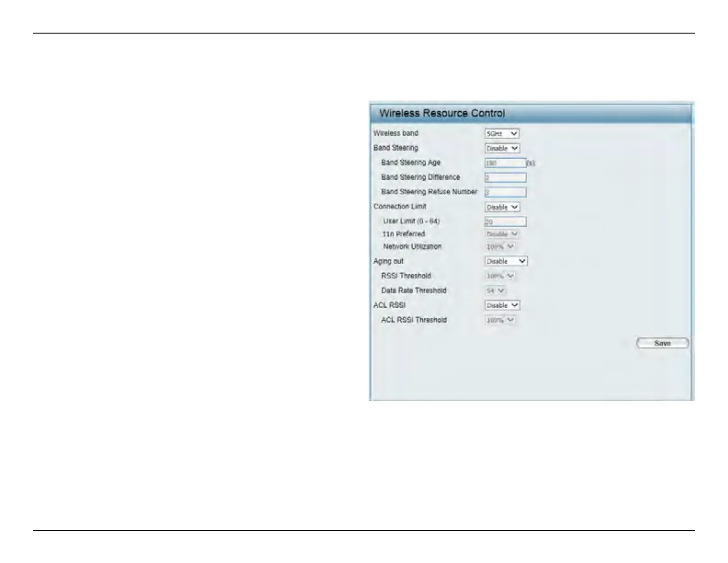
Task: Click the ACL RSSI label
Action: pos(389,305)
